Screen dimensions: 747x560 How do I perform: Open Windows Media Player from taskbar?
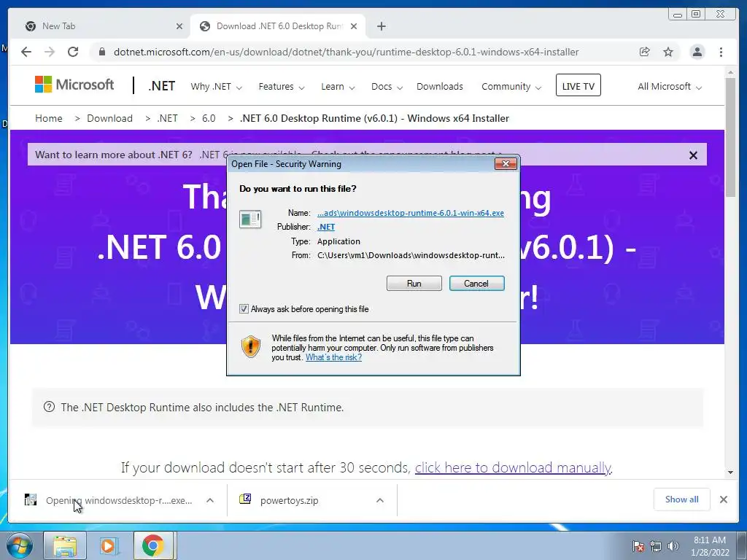109,545
